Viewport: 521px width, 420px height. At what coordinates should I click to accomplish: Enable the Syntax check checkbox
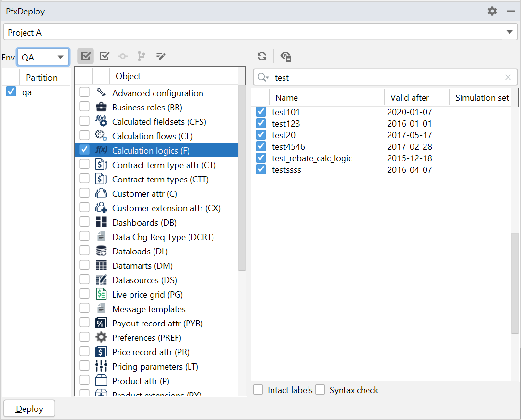coord(320,390)
